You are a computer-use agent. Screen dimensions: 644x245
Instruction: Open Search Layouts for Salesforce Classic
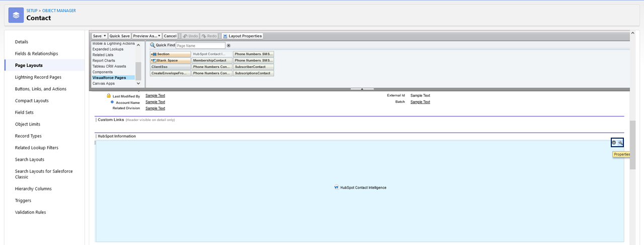[45, 174]
